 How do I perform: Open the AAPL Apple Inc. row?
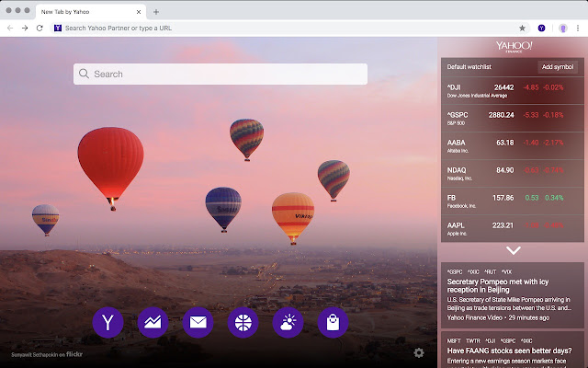(x=513, y=229)
